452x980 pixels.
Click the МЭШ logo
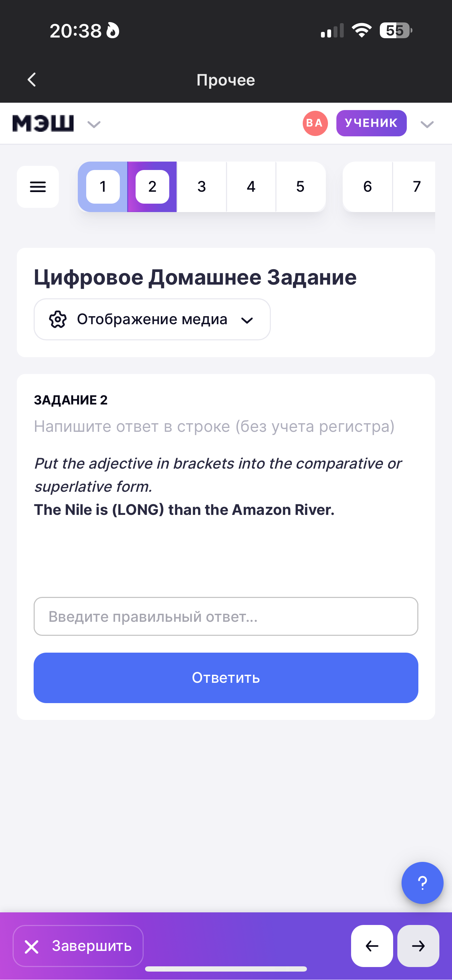(x=43, y=123)
